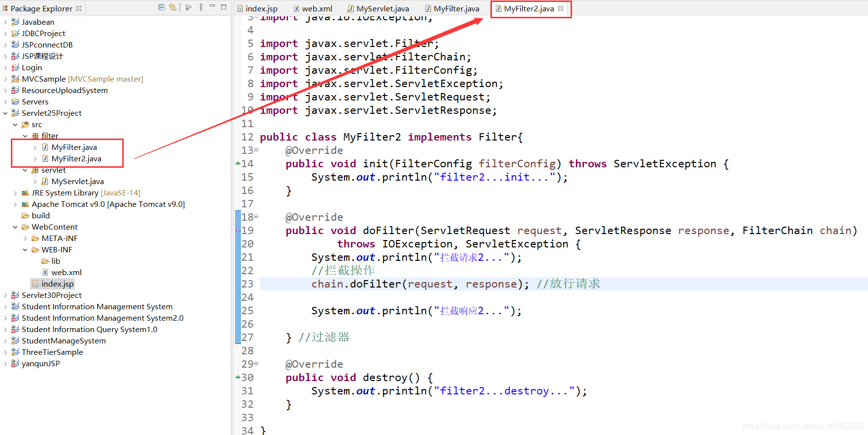Click the override marker at line 19
The image size is (868, 435).
[x=238, y=230]
